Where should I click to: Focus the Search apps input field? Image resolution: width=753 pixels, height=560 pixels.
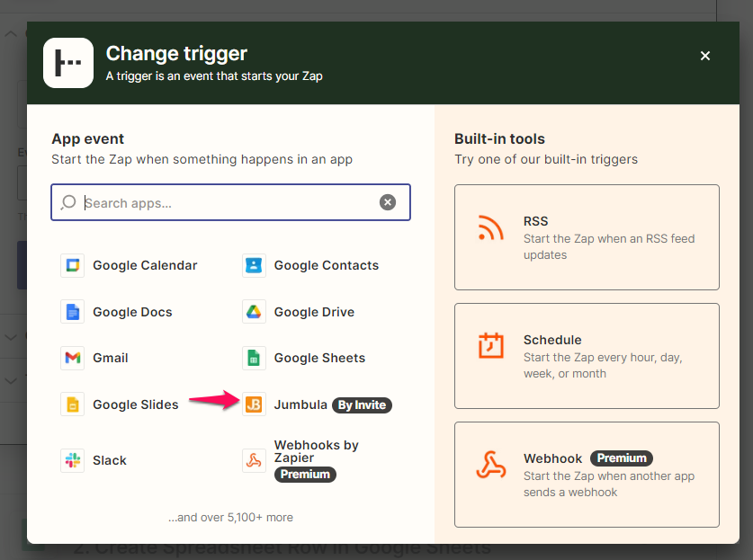230,202
